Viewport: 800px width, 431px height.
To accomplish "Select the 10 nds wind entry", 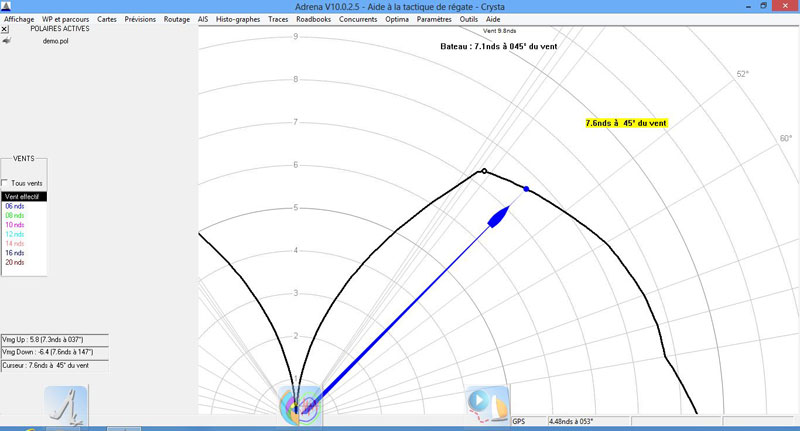I will pyautogui.click(x=15, y=225).
